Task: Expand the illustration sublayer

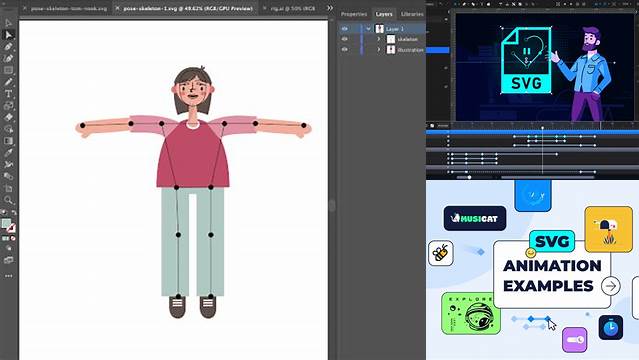Action: coord(379,50)
